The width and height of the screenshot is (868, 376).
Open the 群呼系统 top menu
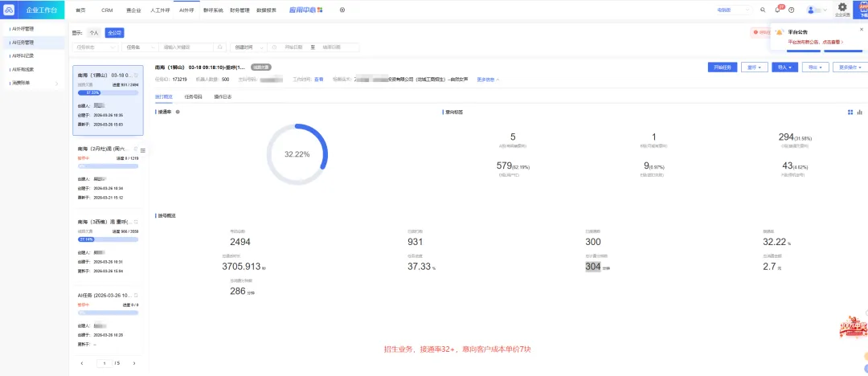[x=213, y=10]
